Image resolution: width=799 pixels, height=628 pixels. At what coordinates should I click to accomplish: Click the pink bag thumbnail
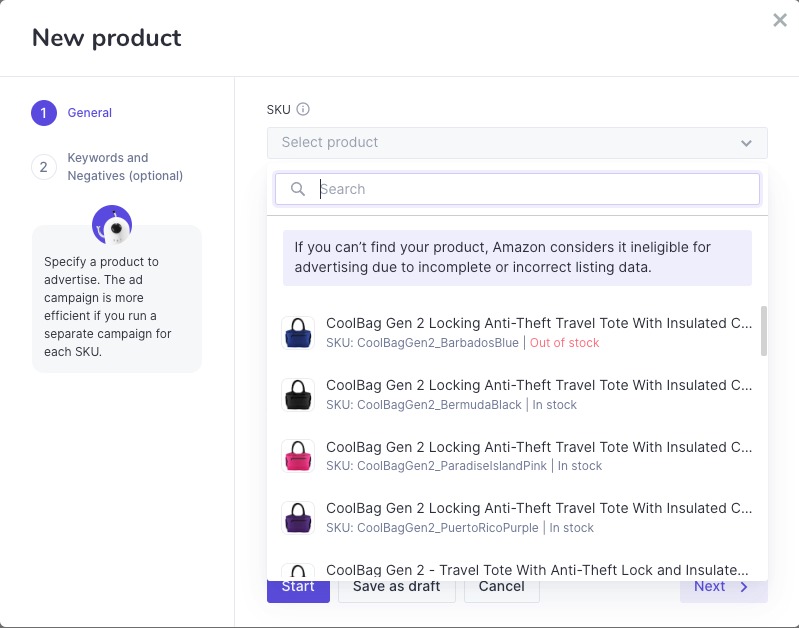(x=298, y=456)
